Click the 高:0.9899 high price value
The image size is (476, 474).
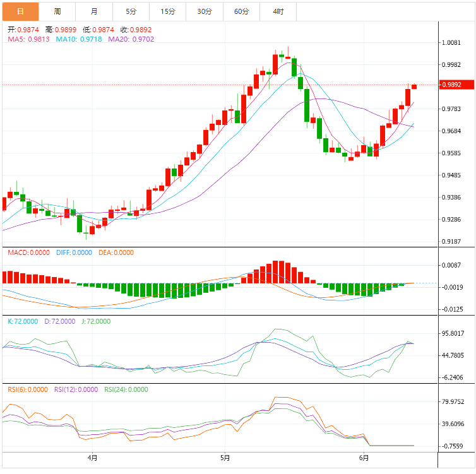[61, 30]
